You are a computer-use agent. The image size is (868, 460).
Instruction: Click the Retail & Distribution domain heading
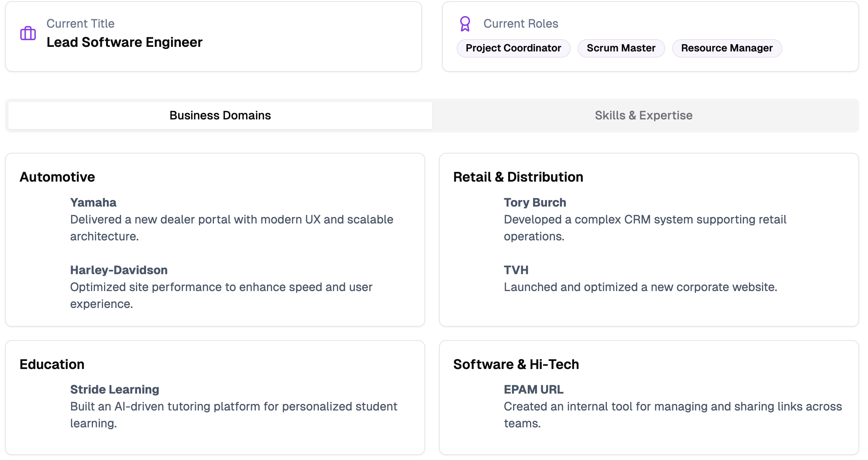pyautogui.click(x=518, y=177)
